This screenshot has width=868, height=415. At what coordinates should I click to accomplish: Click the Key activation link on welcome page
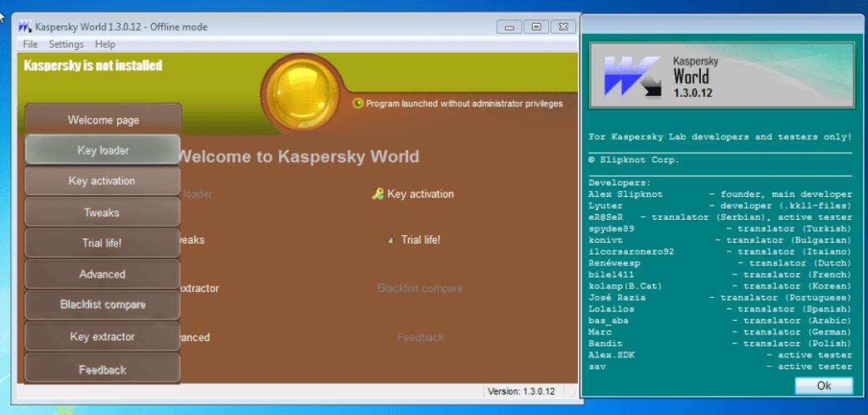coord(421,194)
